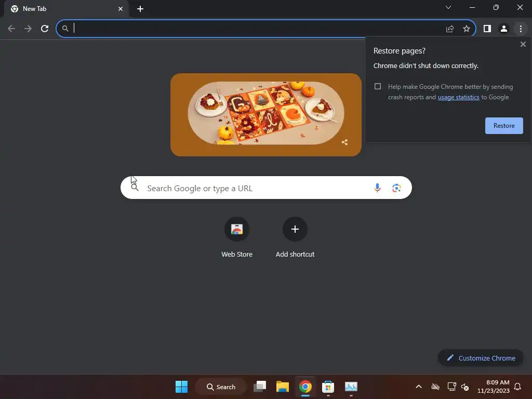The height and width of the screenshot is (399, 532).
Task: Open a new tab with plus button
Action: [x=140, y=9]
